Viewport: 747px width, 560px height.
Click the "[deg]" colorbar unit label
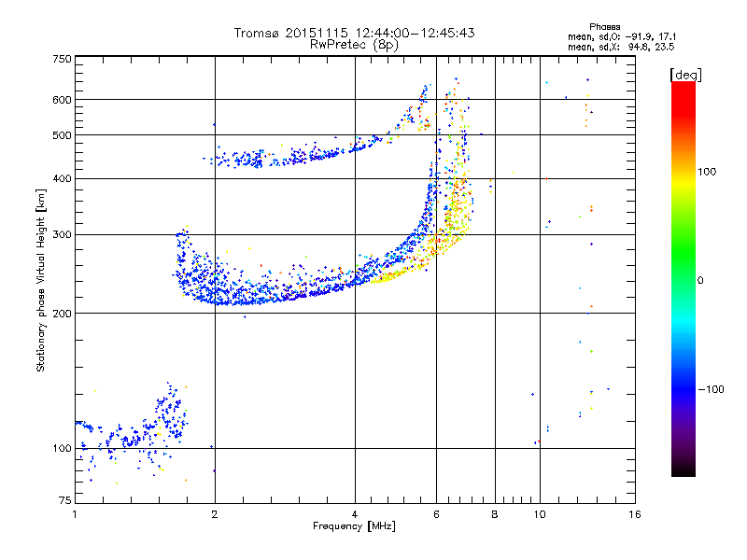(685, 75)
